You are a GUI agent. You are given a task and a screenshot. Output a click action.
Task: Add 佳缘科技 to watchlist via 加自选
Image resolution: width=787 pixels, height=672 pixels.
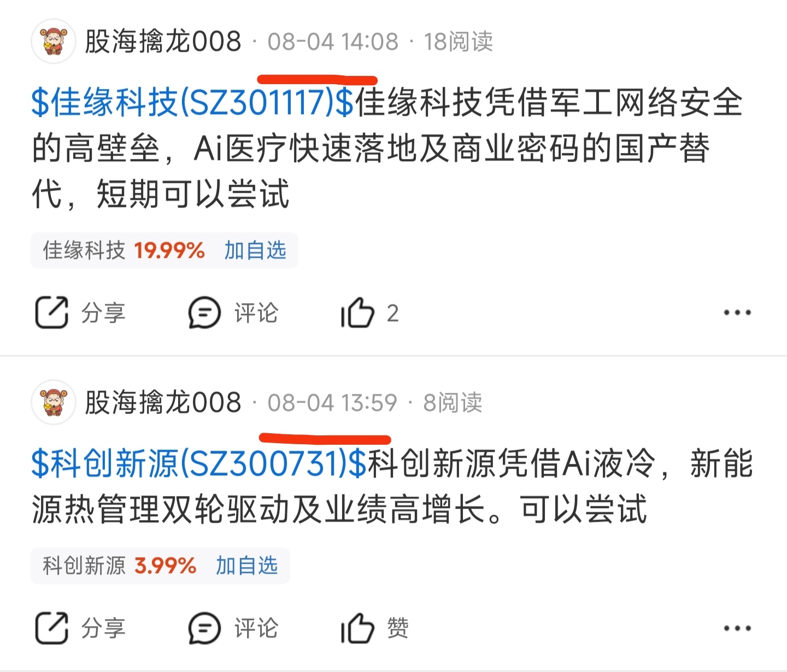[255, 250]
